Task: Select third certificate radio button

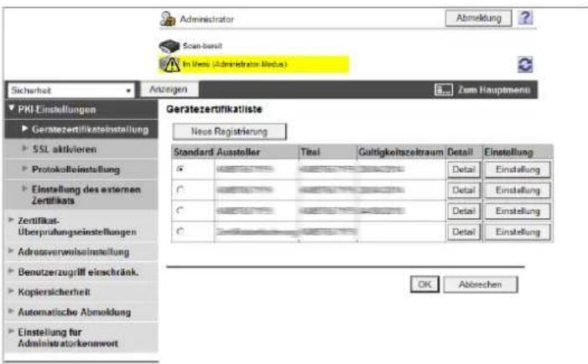Action: click(x=180, y=211)
